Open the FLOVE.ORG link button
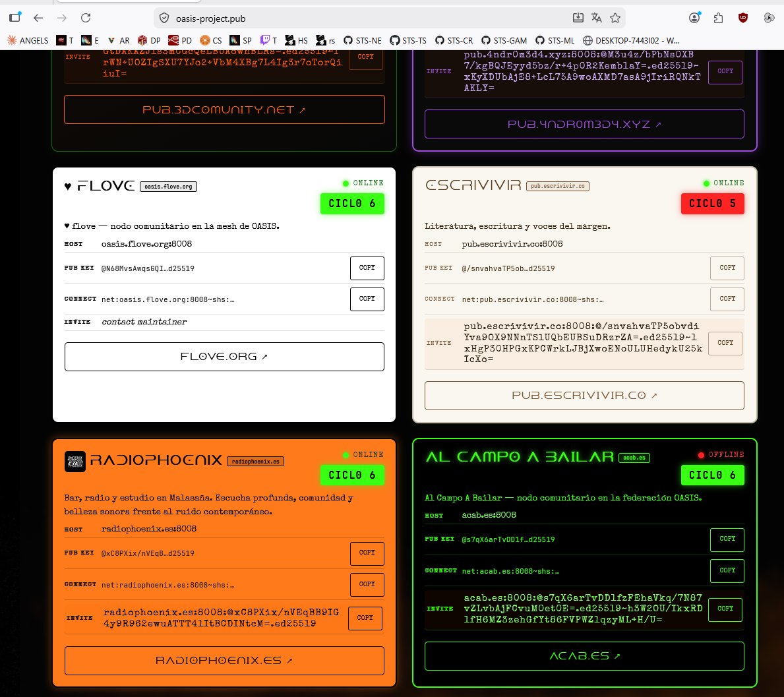784x697 pixels. (224, 357)
